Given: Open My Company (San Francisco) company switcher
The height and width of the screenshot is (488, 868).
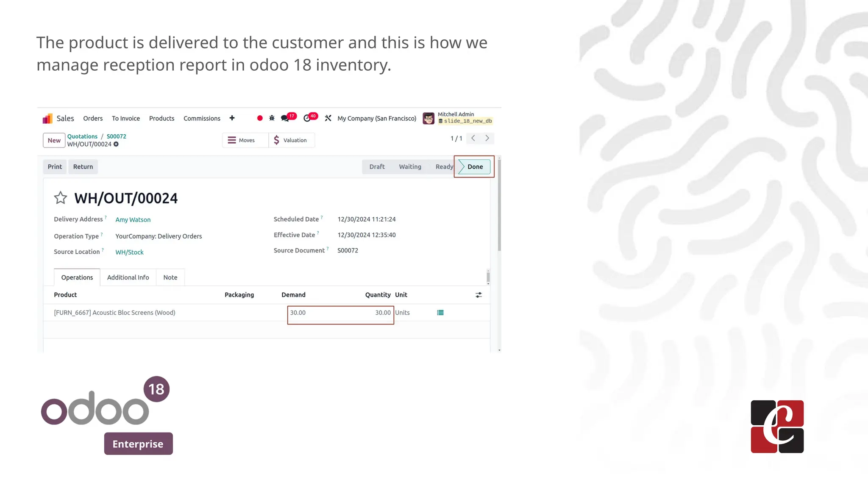Looking at the screenshot, I should 377,119.
